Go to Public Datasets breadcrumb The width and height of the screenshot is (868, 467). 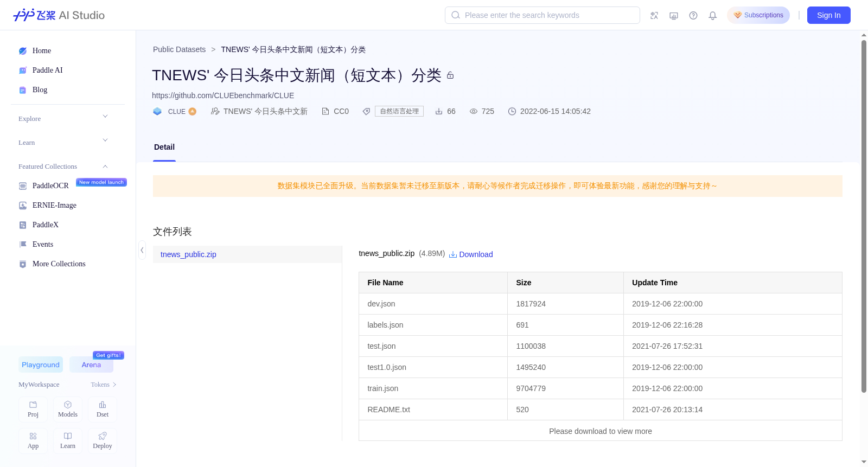179,49
